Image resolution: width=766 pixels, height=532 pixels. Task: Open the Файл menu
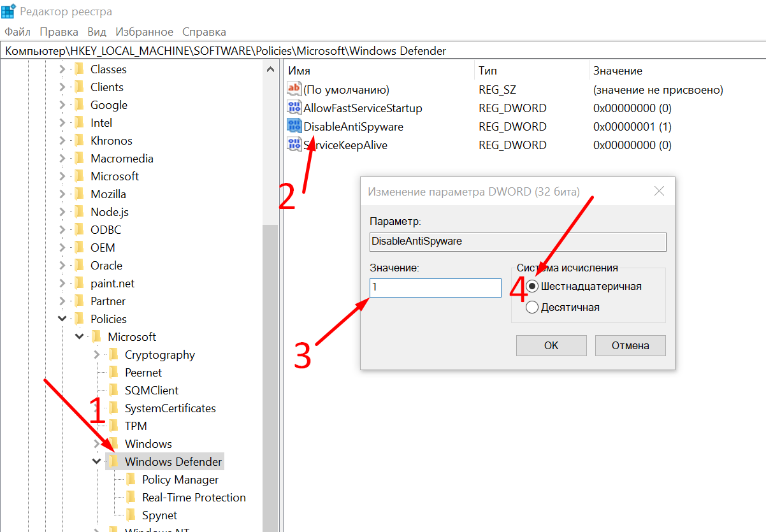click(x=17, y=32)
